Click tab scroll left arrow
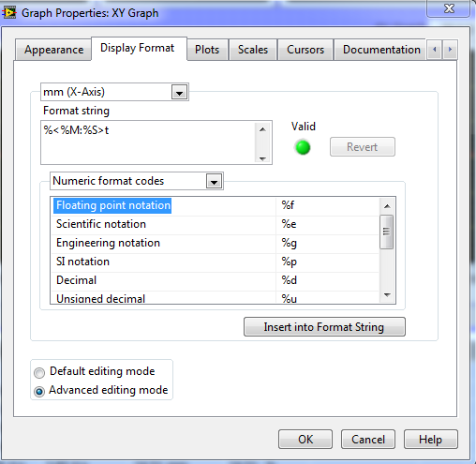The image size is (476, 464). [x=434, y=50]
